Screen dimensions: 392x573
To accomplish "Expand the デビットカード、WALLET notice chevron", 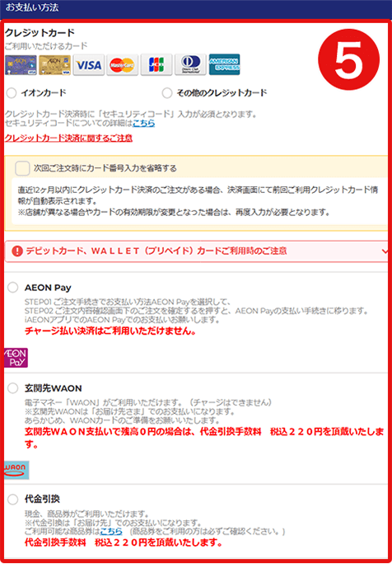I will [385, 251].
